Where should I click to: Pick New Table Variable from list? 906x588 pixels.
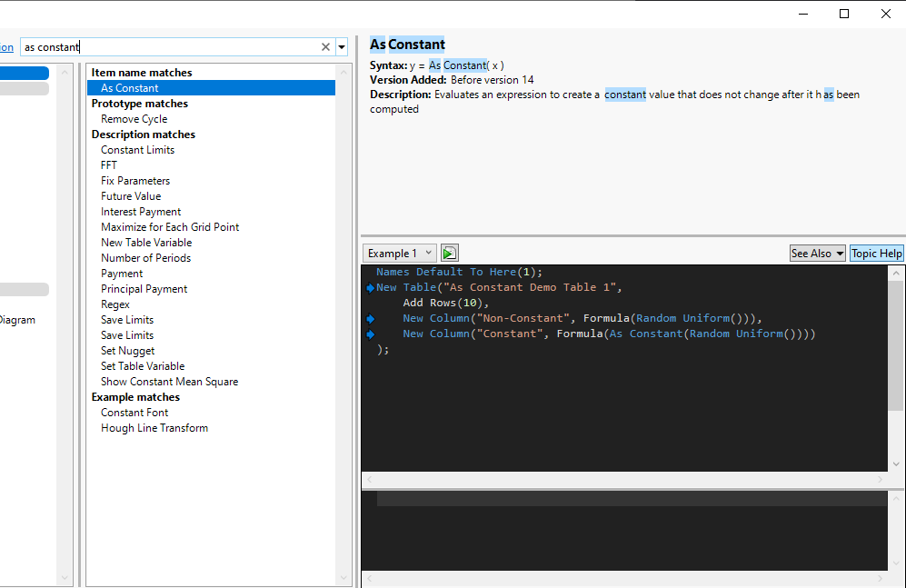pos(146,243)
